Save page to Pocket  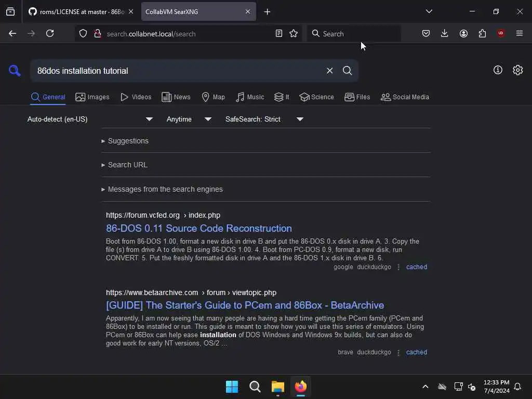(426, 33)
